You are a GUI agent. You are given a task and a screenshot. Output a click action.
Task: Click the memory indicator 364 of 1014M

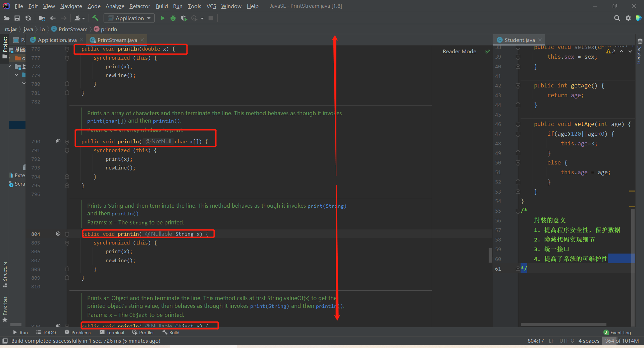(x=622, y=341)
